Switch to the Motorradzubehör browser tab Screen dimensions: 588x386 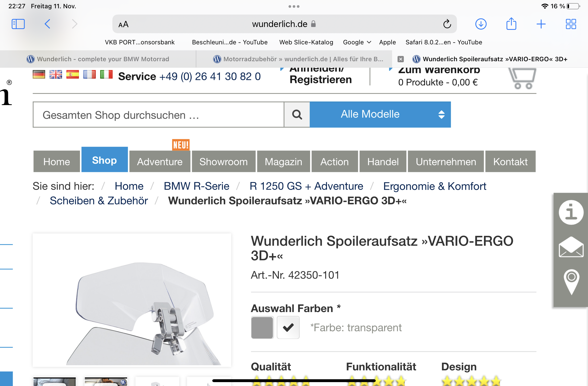tap(298, 59)
